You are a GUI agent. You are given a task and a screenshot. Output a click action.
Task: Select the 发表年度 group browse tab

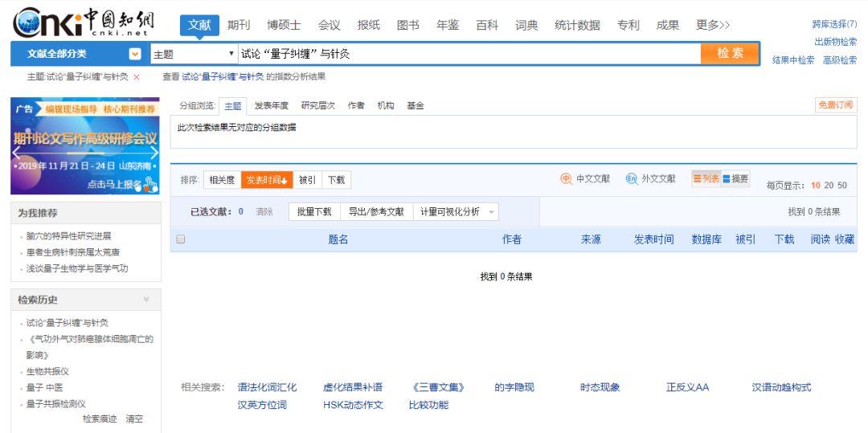tap(271, 106)
